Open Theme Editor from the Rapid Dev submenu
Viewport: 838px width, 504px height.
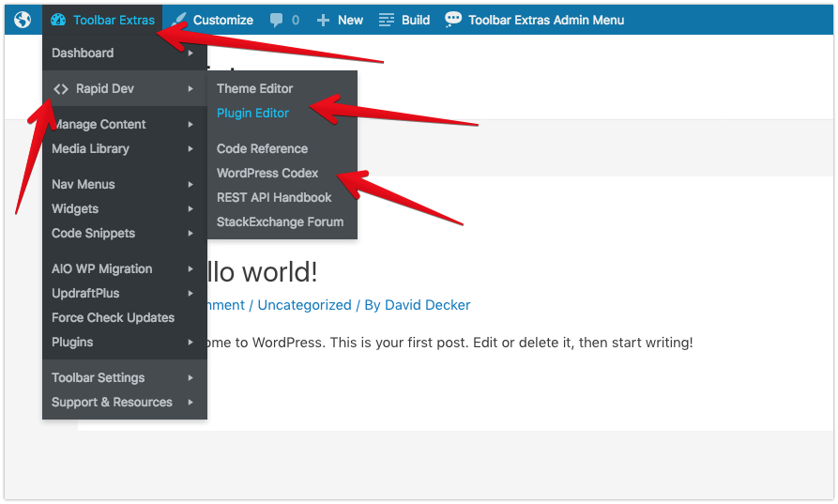[255, 89]
